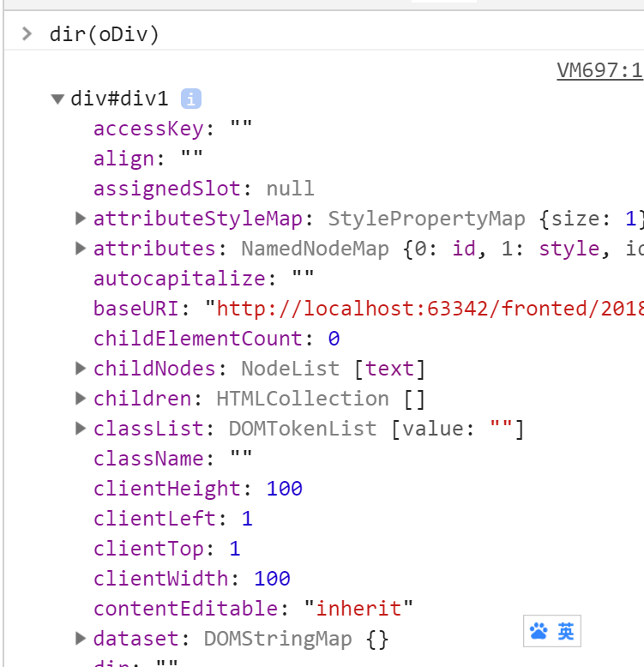Click the clientLeft property row
644x667 pixels.
coord(173,519)
